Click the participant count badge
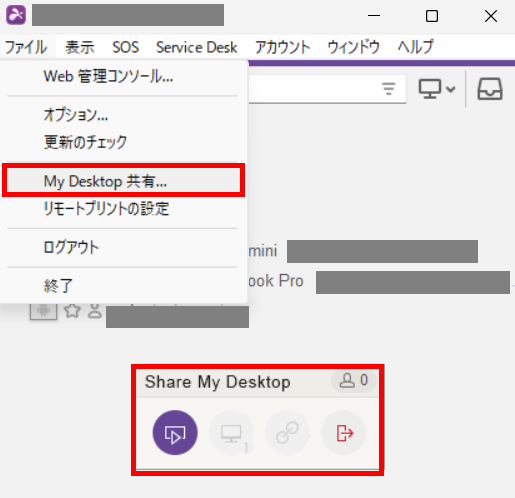Screen dimensions: 515x498 click(x=354, y=381)
